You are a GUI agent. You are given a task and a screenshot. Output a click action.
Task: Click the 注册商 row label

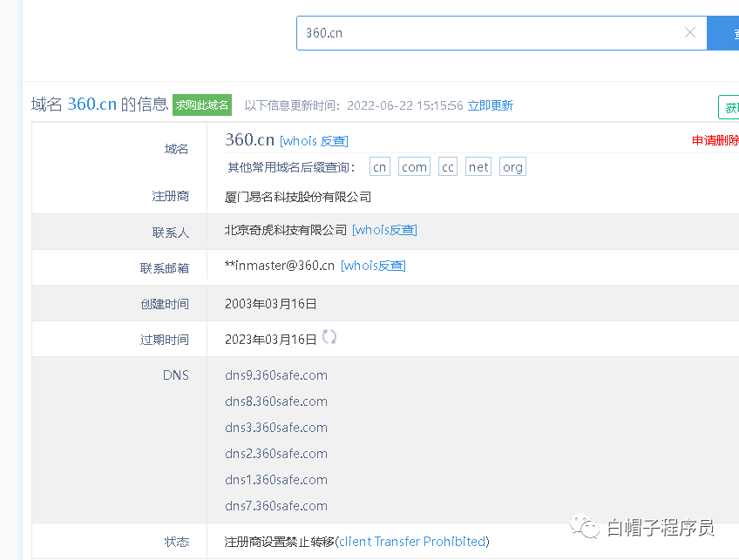point(171,197)
